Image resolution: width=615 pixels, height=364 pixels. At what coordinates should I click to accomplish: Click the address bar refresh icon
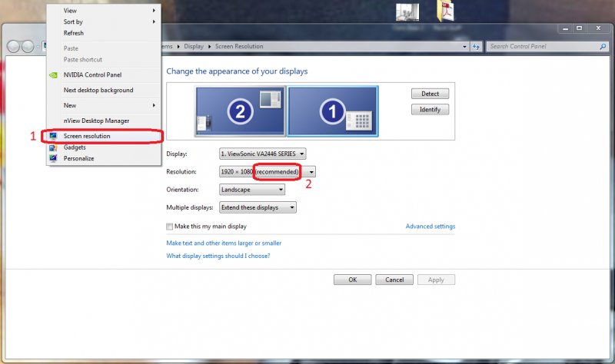click(x=476, y=46)
